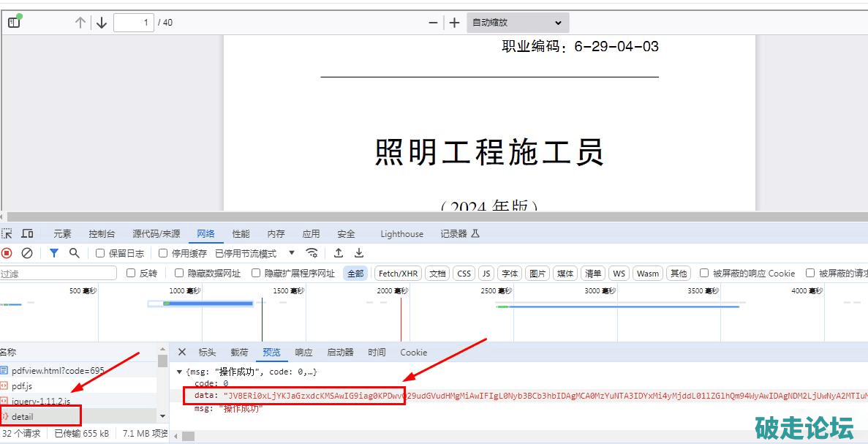The height and width of the screenshot is (444, 868).
Task: Stop recording network log
Action: 7,253
